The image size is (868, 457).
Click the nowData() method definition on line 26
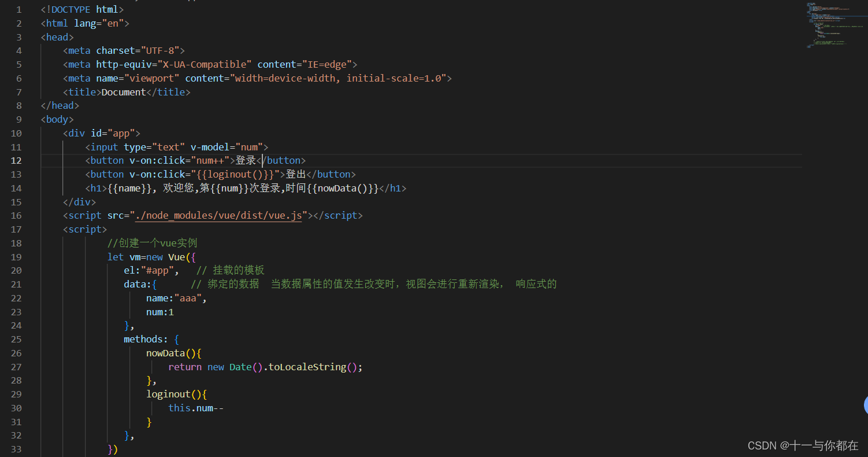(x=173, y=353)
